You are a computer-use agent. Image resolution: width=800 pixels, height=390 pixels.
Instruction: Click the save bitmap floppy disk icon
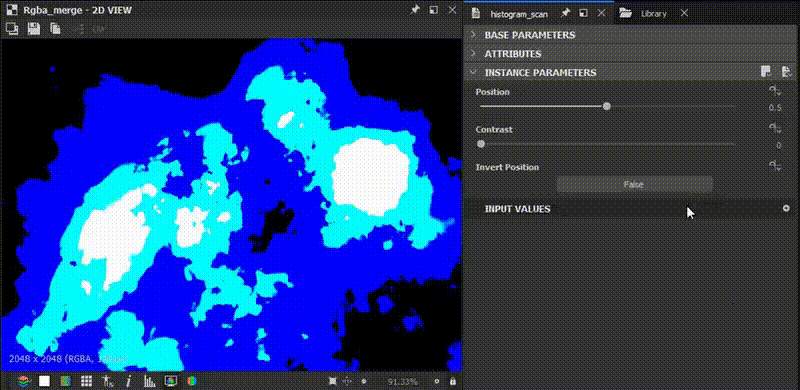point(34,29)
